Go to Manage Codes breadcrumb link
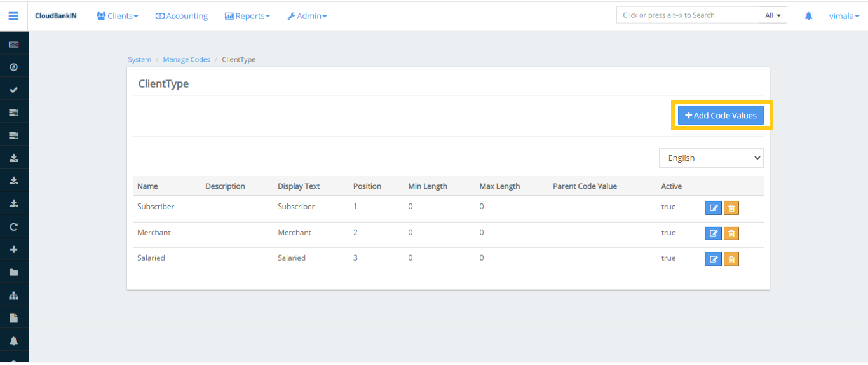This screenshot has height=365, width=868. pos(186,60)
